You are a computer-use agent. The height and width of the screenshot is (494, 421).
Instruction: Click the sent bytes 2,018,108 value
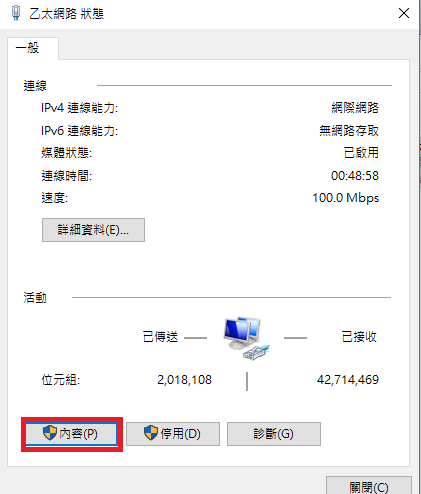pyautogui.click(x=184, y=380)
